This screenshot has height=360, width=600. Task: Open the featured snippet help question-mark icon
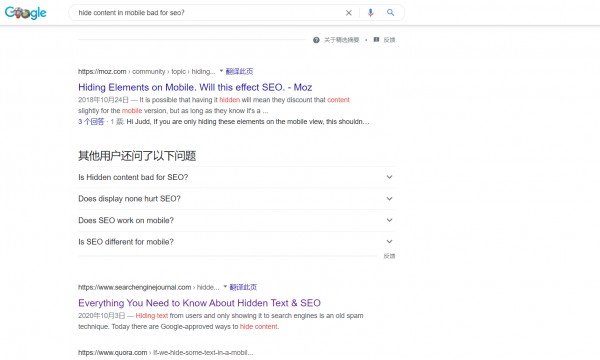point(316,40)
